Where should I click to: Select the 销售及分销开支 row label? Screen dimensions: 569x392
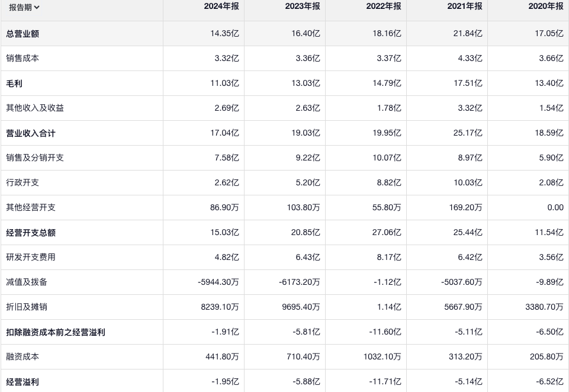pos(35,158)
